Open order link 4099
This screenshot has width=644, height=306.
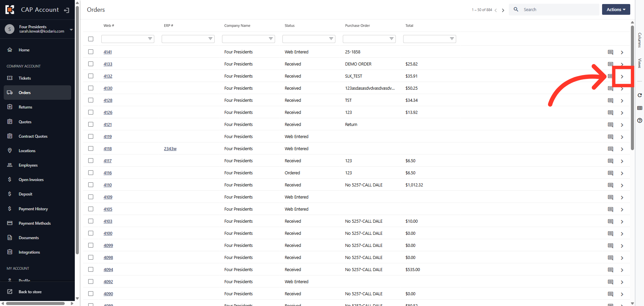coord(108,245)
